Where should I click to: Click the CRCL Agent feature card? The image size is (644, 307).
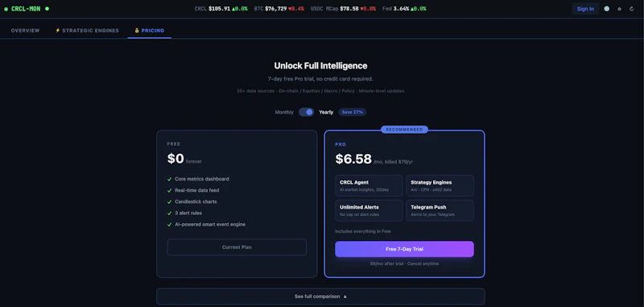click(x=369, y=186)
